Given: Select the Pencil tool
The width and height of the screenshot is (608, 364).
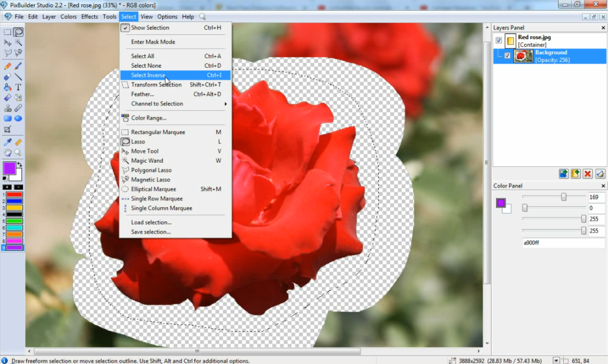Looking at the screenshot, I should 7,66.
